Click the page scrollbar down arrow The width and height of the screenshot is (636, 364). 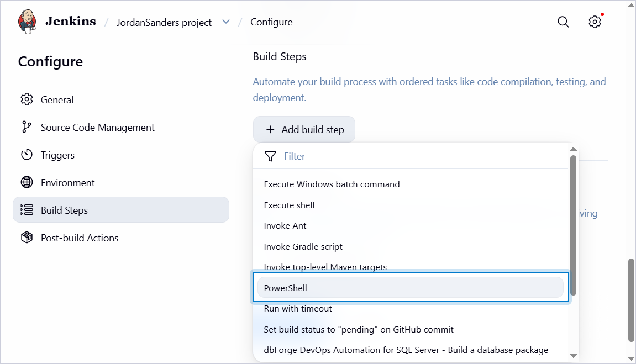click(631, 358)
